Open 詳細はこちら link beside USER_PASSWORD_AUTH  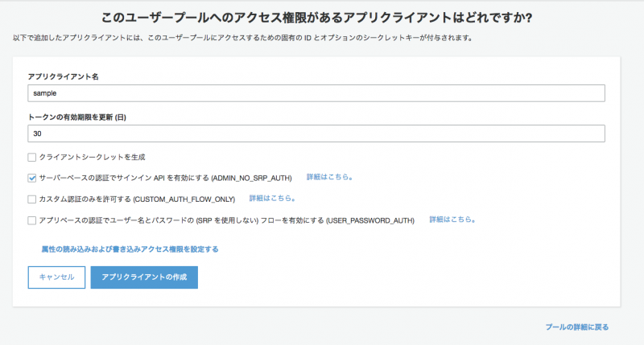pyautogui.click(x=452, y=219)
